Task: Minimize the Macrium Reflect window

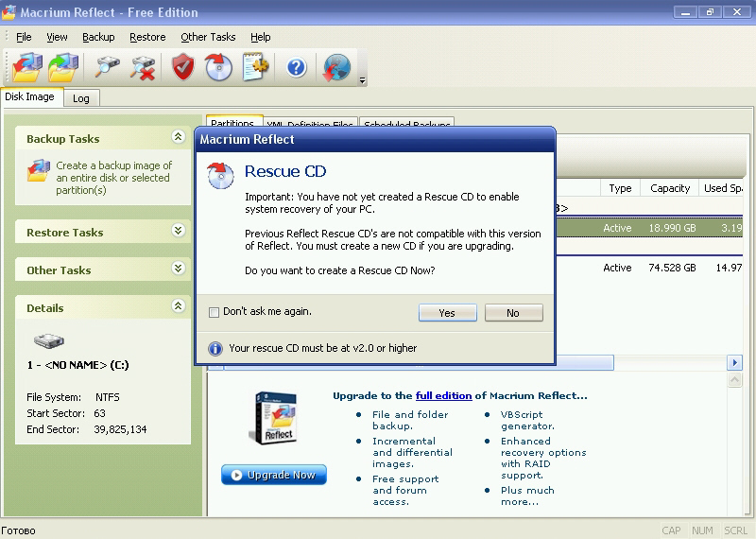Action: click(685, 12)
